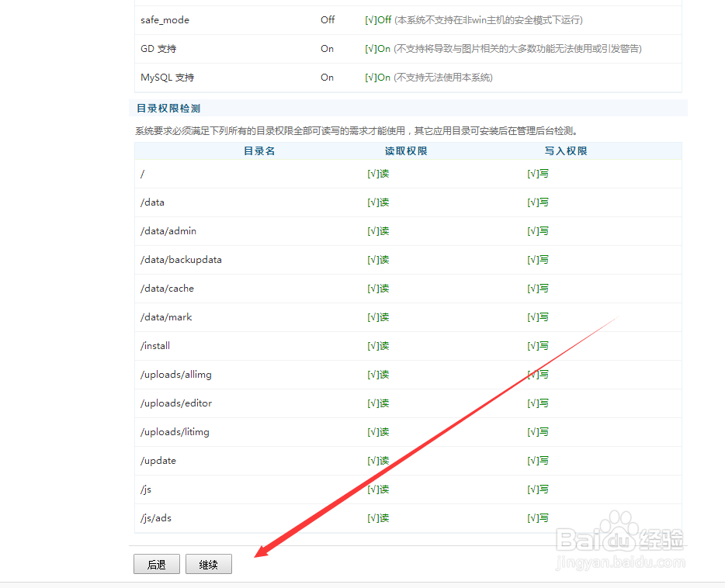Click the write status for /update
The image size is (725, 588).
tap(538, 461)
